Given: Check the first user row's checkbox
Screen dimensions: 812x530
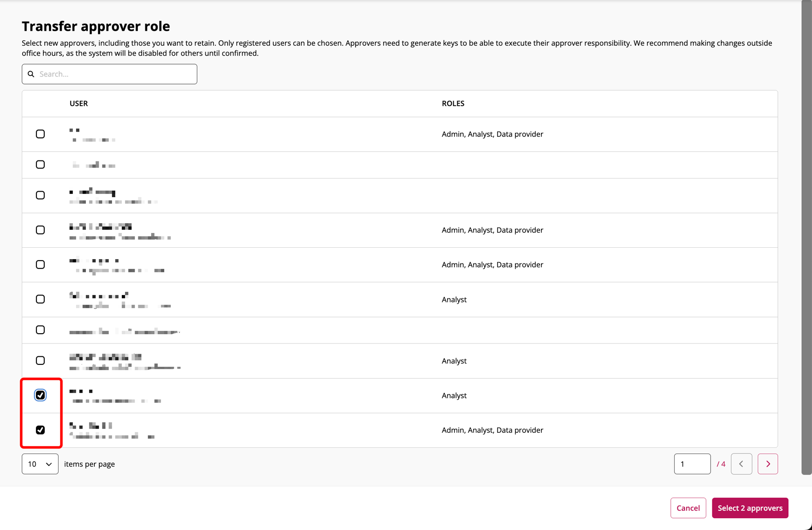Looking at the screenshot, I should 41,134.
